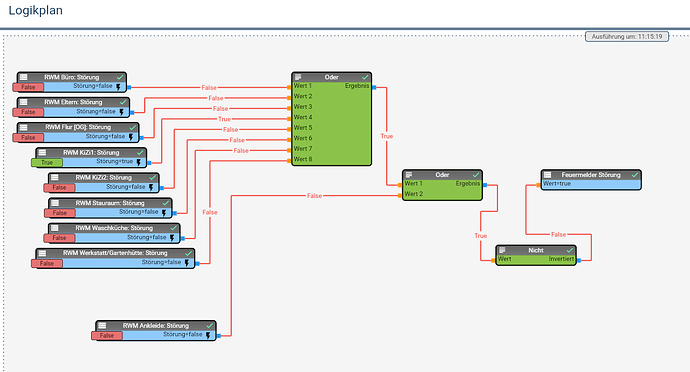The height and width of the screenshot is (372, 690).
Task: Select the RWM Waschküche: Störung title bar
Action: [114, 228]
